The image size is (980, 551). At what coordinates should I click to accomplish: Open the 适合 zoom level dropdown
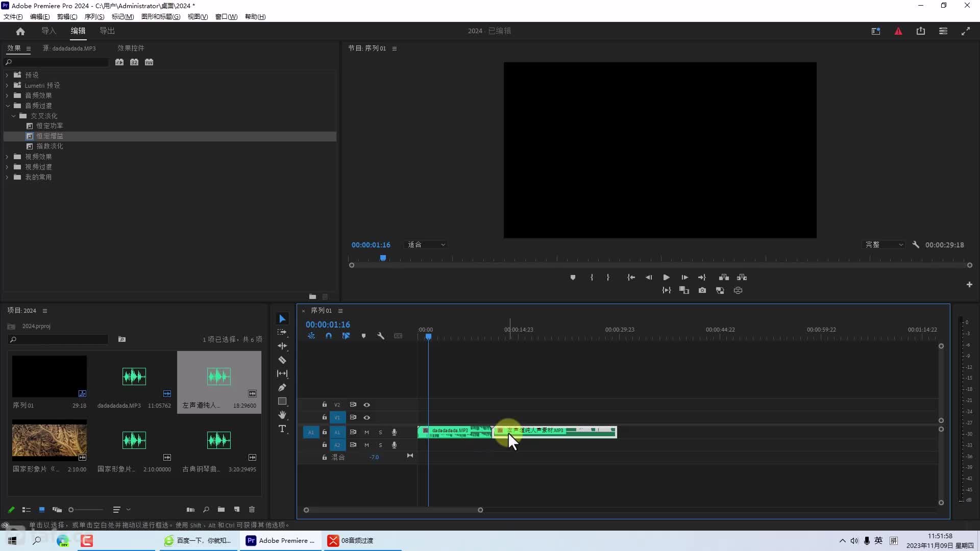tap(426, 245)
